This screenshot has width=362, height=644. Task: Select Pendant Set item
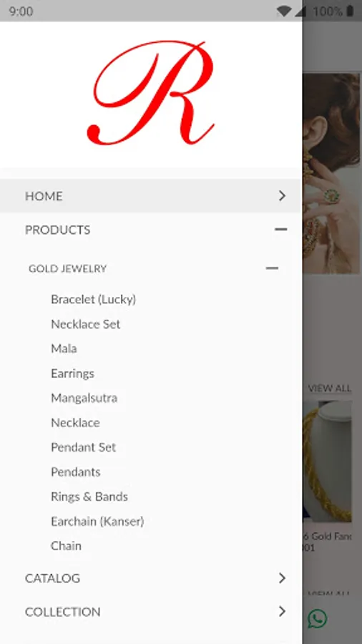pyautogui.click(x=83, y=447)
